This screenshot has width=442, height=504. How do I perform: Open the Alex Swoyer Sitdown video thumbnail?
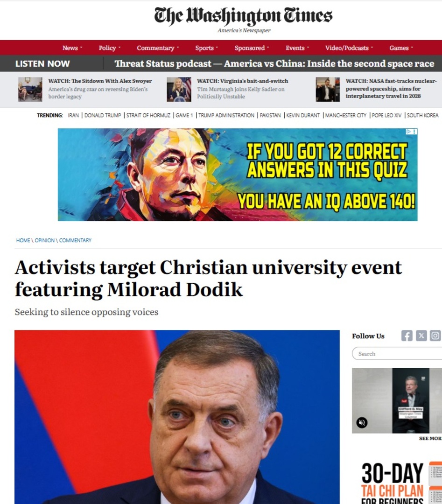point(30,89)
